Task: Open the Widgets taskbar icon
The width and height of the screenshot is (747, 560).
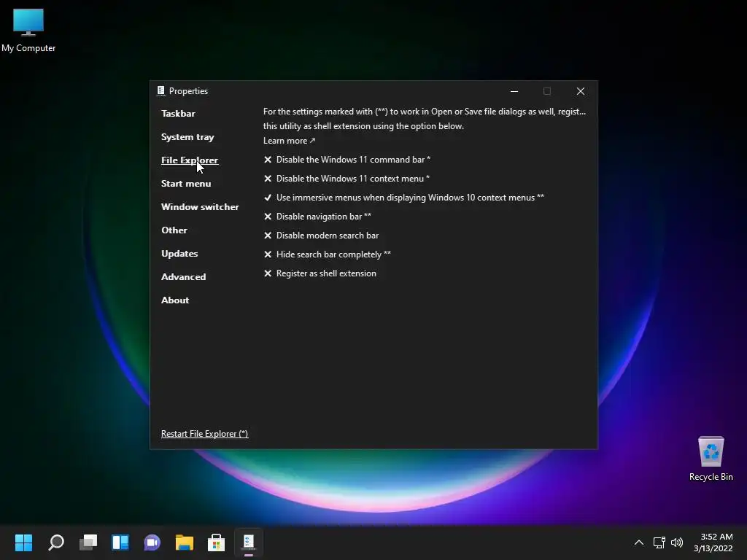Action: pyautogui.click(x=120, y=542)
